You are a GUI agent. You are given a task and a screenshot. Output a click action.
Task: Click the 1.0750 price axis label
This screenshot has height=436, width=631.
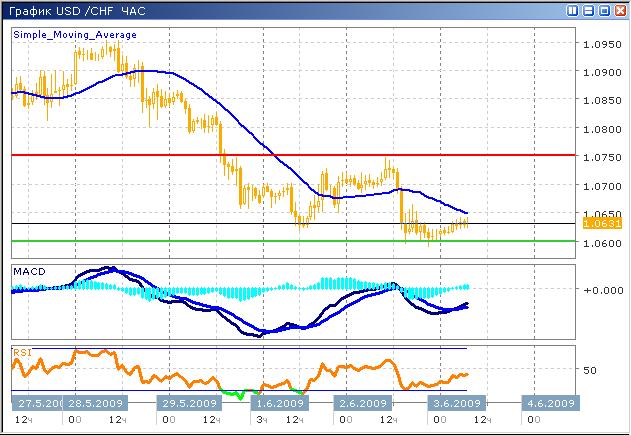(x=604, y=157)
